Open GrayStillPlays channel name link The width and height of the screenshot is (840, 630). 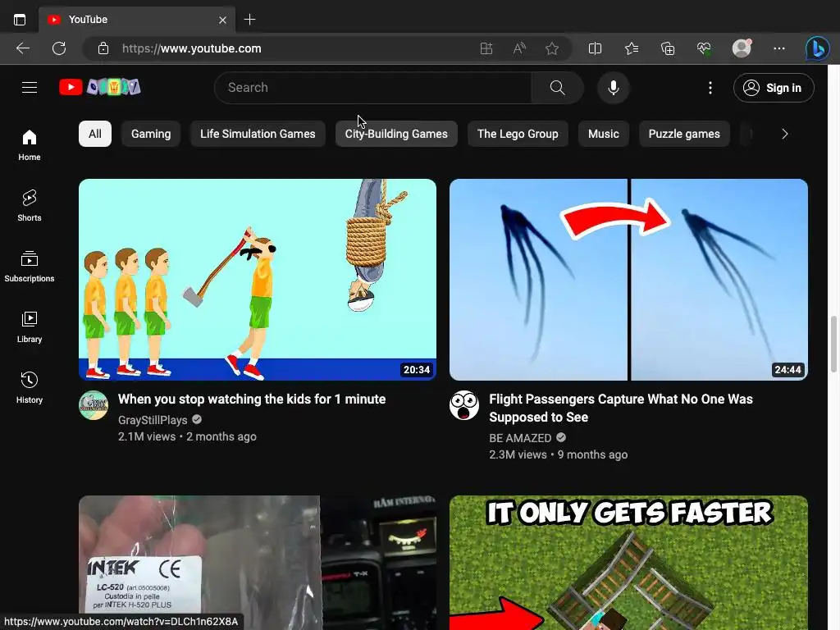pyautogui.click(x=153, y=420)
